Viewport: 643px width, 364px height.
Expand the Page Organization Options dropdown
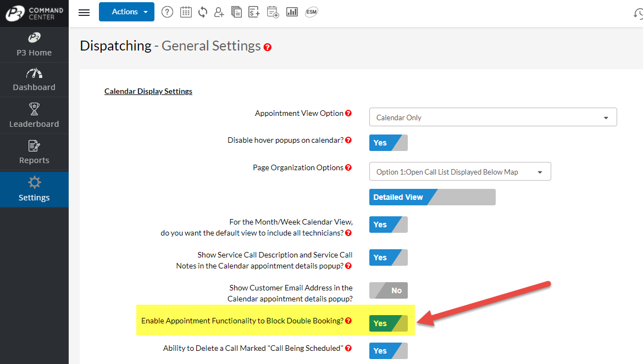[x=459, y=172]
